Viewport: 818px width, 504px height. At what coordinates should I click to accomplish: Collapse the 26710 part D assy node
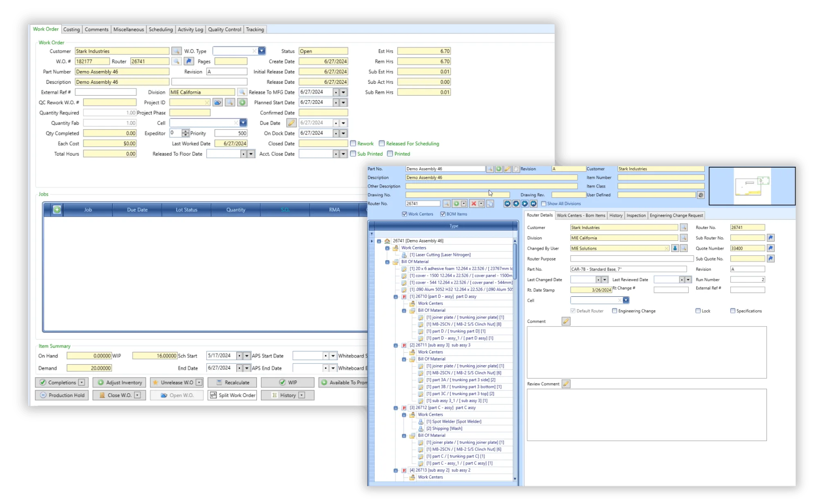(396, 297)
